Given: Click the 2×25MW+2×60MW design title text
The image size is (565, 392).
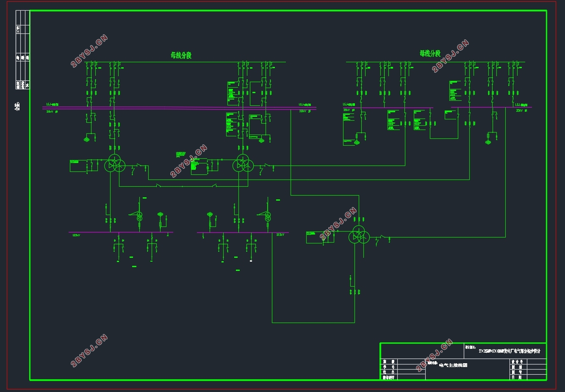Looking at the screenshot, I should [x=510, y=351].
